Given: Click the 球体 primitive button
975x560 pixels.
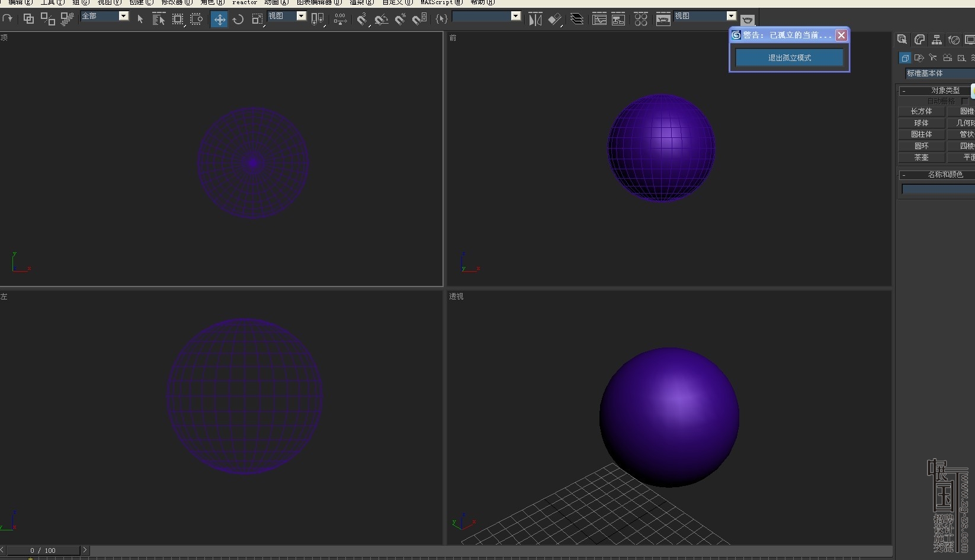Looking at the screenshot, I should point(921,123).
